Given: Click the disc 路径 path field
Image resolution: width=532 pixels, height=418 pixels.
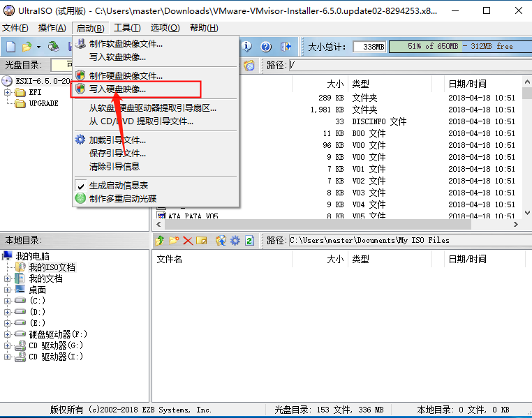Looking at the screenshot, I should [411, 65].
